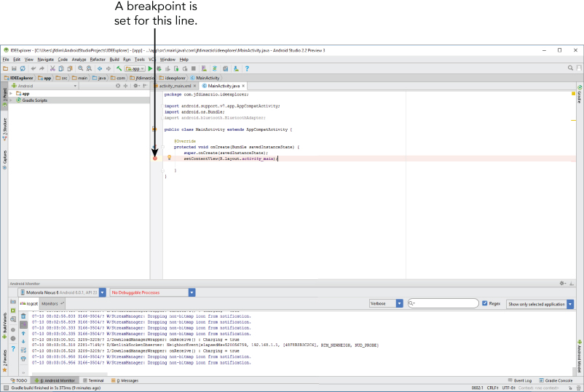This screenshot has width=584, height=392.
Task: Click the red breakpoint dot in gutter
Action: pyautogui.click(x=155, y=159)
